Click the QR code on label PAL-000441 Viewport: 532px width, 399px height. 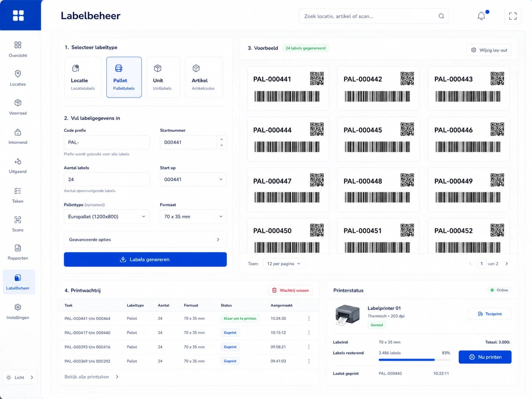[x=317, y=79]
